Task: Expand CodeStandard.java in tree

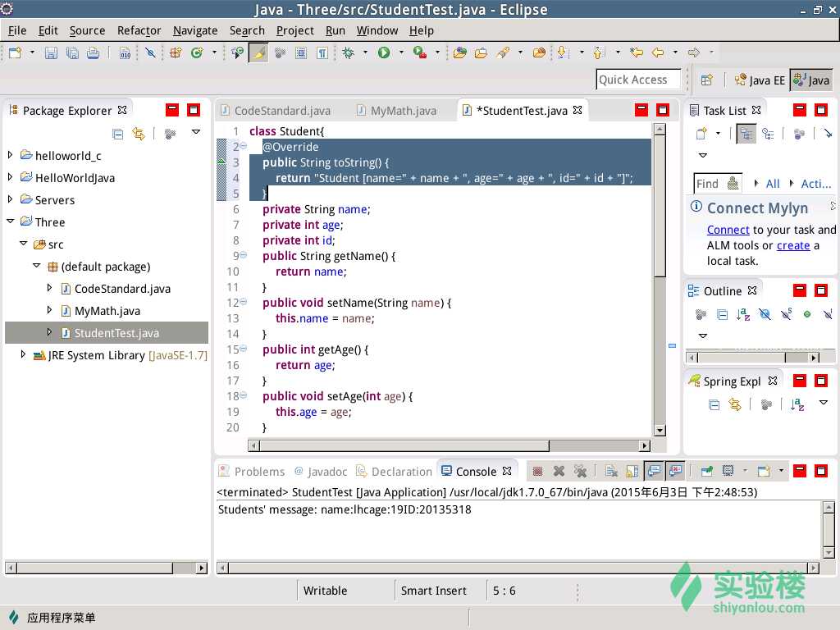Action: click(x=49, y=288)
